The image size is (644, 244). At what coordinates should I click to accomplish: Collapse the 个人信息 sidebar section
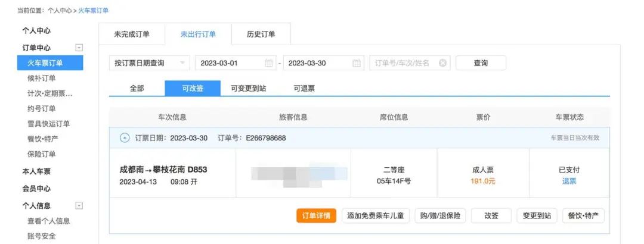[79, 205]
